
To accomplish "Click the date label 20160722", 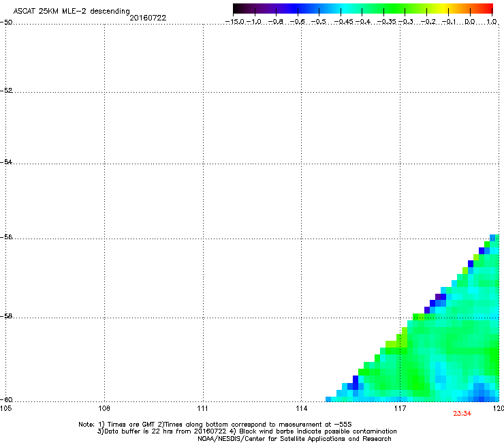I will 148,18.
